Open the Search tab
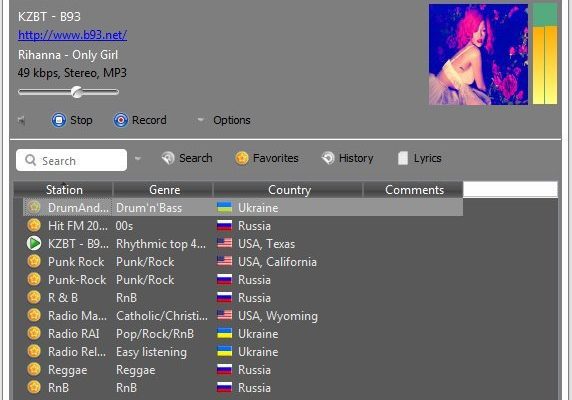The height and width of the screenshot is (400, 572). point(187,158)
